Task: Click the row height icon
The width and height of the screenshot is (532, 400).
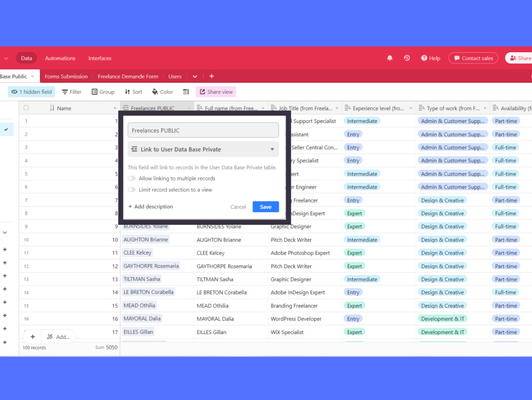Action: [x=186, y=92]
